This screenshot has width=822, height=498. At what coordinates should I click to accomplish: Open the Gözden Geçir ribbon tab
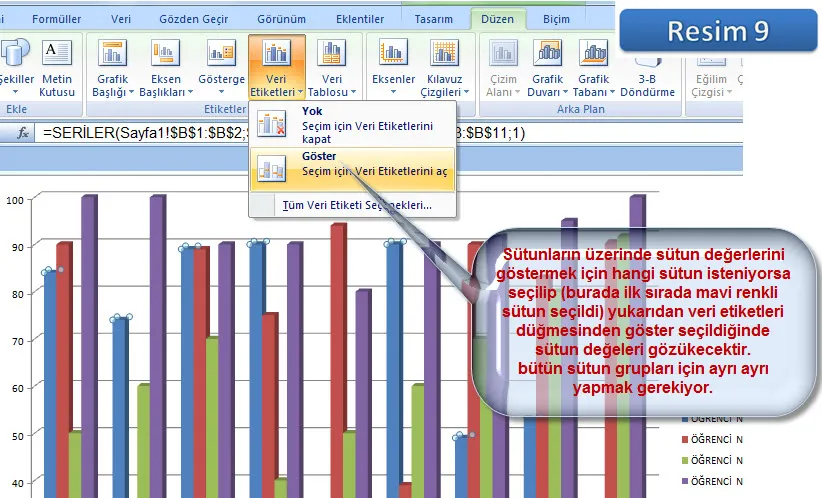pyautogui.click(x=194, y=18)
